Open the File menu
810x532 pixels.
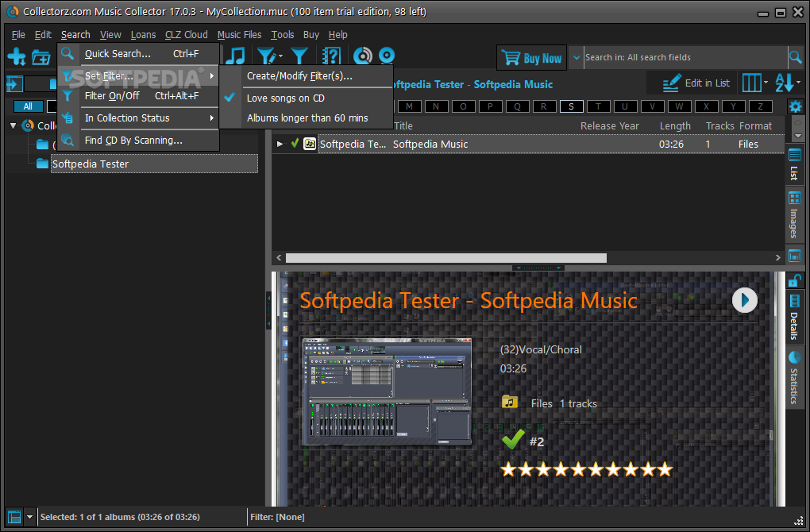tap(18, 35)
